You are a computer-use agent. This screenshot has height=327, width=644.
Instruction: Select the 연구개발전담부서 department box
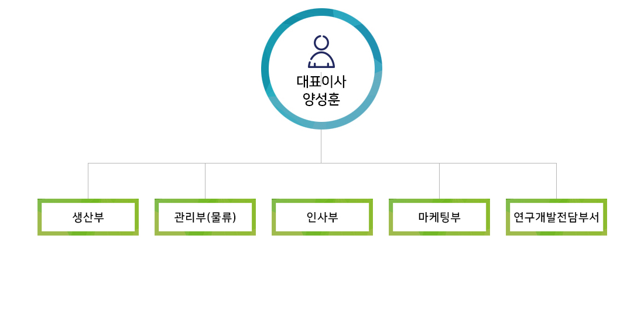coord(556,217)
